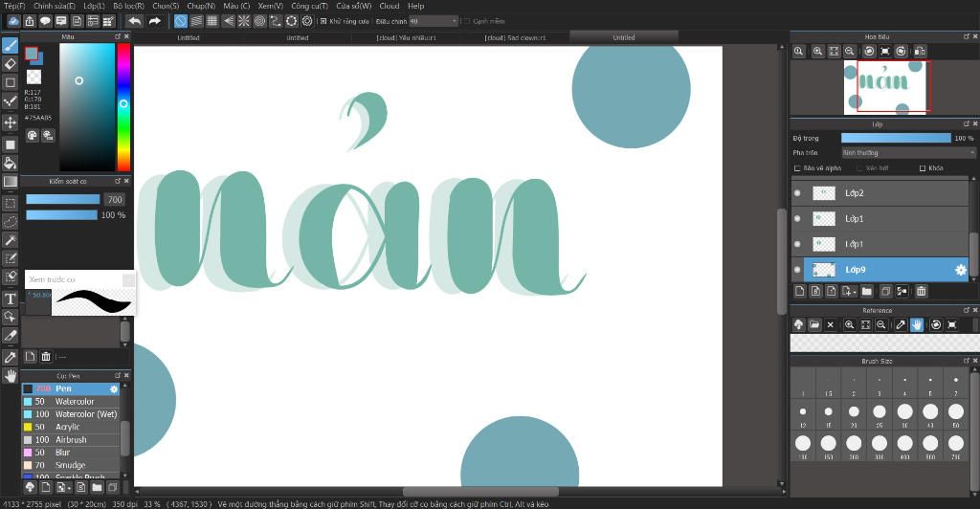Select the Gradient tool in the left toolbar
980x509 pixels.
(x=10, y=182)
